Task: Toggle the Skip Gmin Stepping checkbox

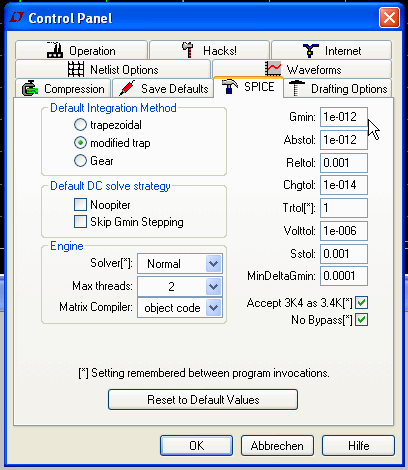Action: 80,221
